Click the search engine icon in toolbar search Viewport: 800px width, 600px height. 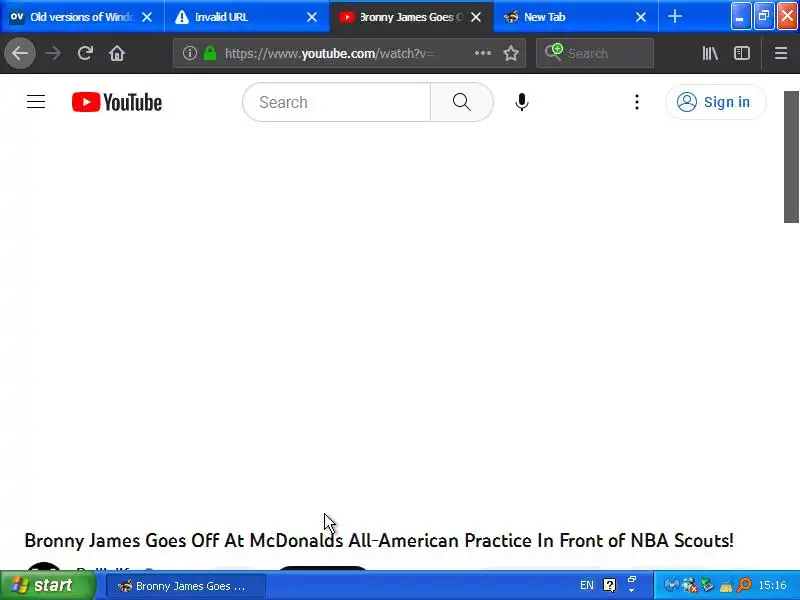(554, 52)
